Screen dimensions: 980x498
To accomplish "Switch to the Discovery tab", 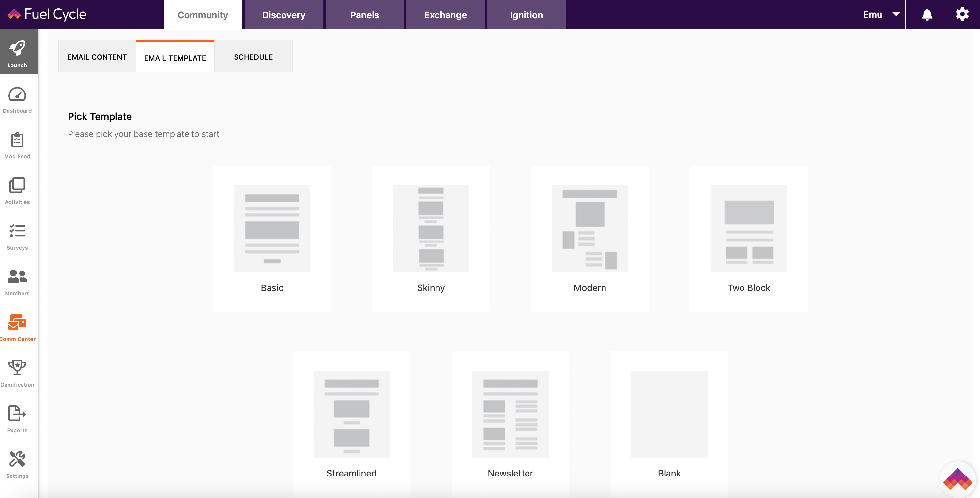I will click(x=283, y=14).
